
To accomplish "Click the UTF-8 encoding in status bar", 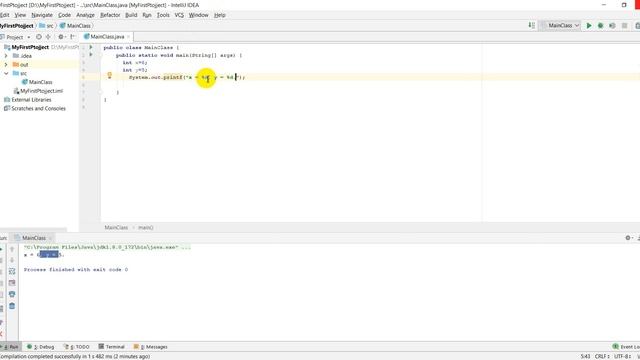I will 622,356.
